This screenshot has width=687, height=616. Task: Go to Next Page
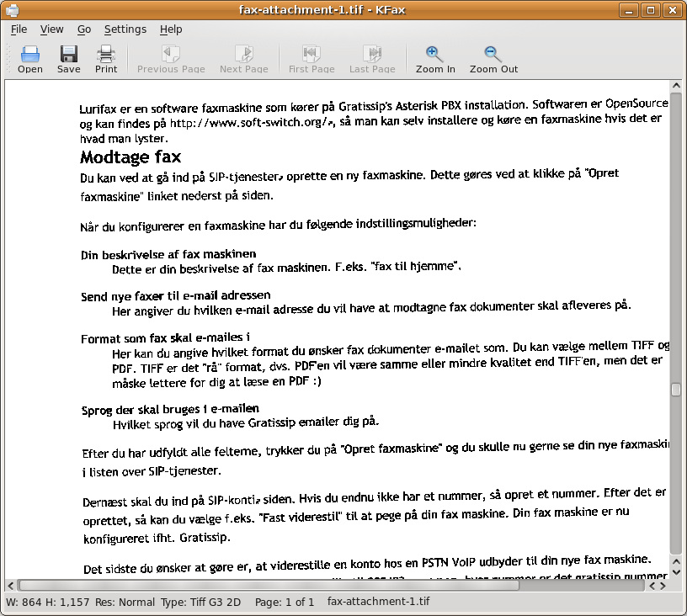coord(244,59)
